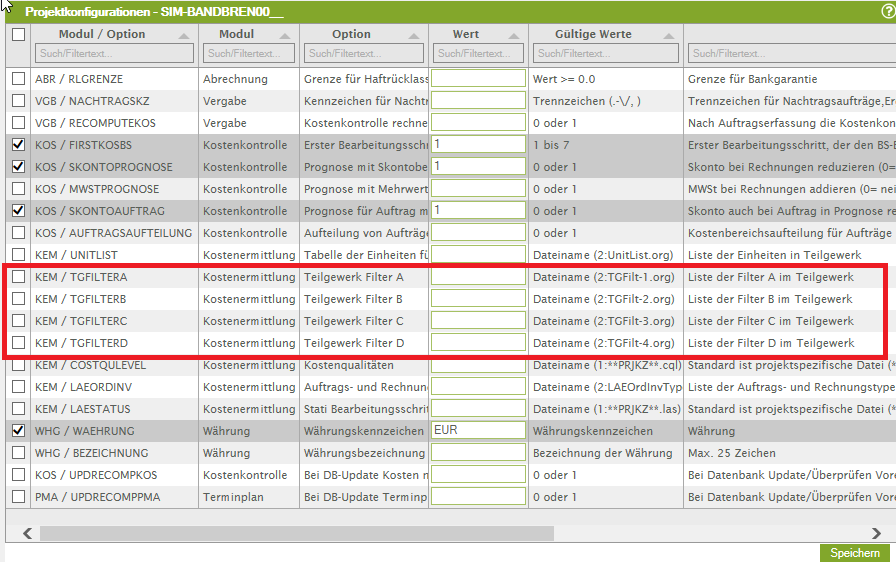896x562 pixels.
Task: Select the KEM / COSTQULEVEL row label
Action: [x=81, y=364]
